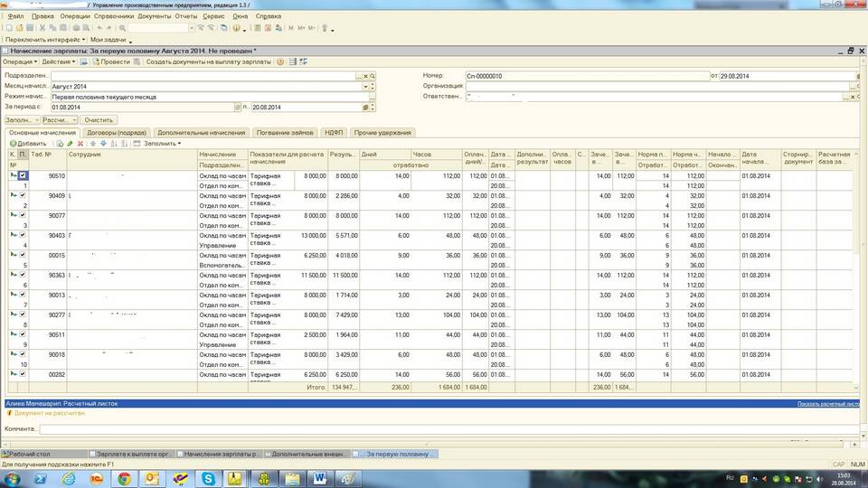Viewport: 868px width, 488px height.
Task: Expand the Заполнить dropdown in table toolbar
Action: pyautogui.click(x=162, y=144)
